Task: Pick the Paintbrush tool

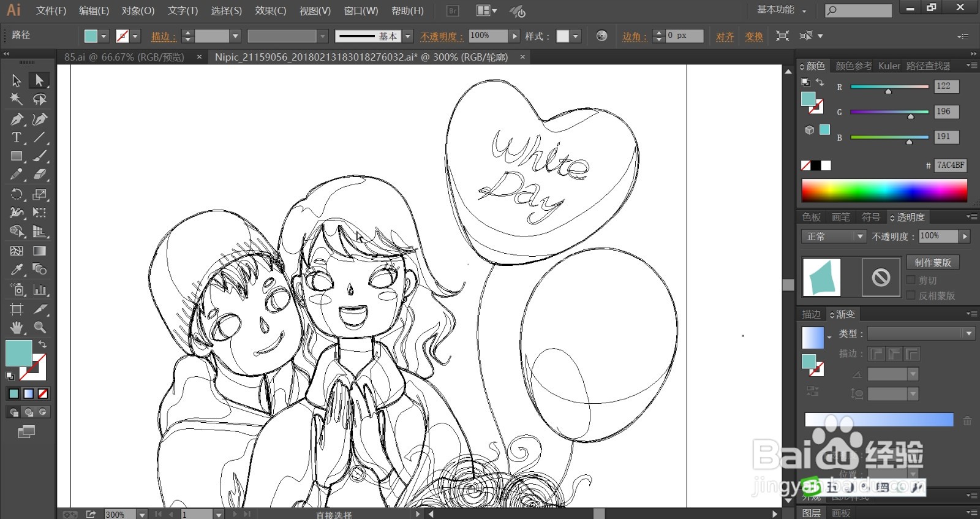Action: (x=40, y=156)
